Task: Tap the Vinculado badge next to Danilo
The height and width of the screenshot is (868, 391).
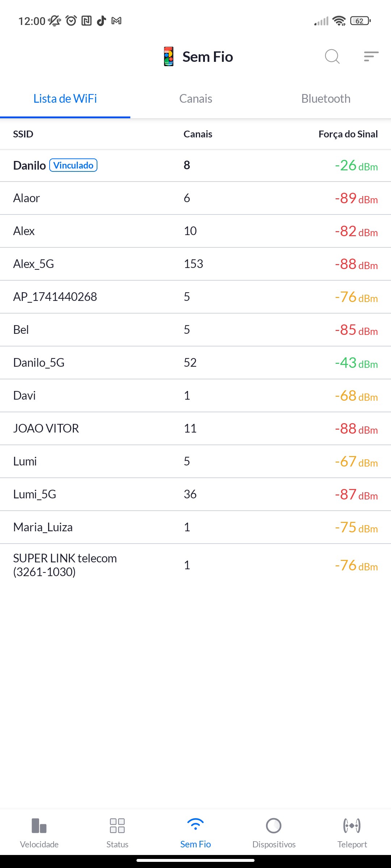Action: click(x=73, y=165)
